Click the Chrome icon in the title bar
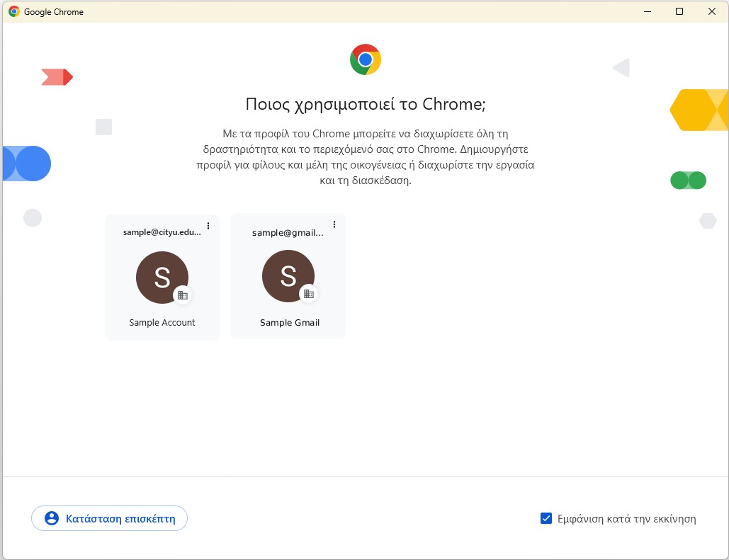Screen dimensions: 729x560 pos(14,11)
